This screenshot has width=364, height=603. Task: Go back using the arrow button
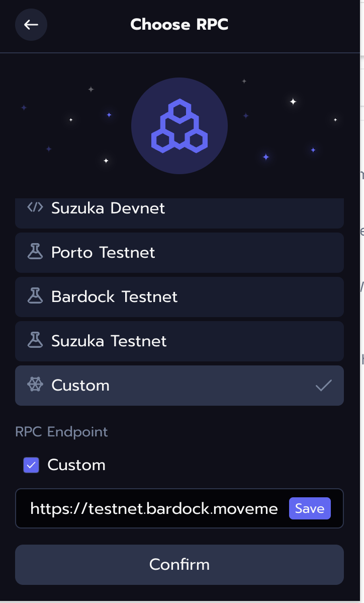(31, 25)
